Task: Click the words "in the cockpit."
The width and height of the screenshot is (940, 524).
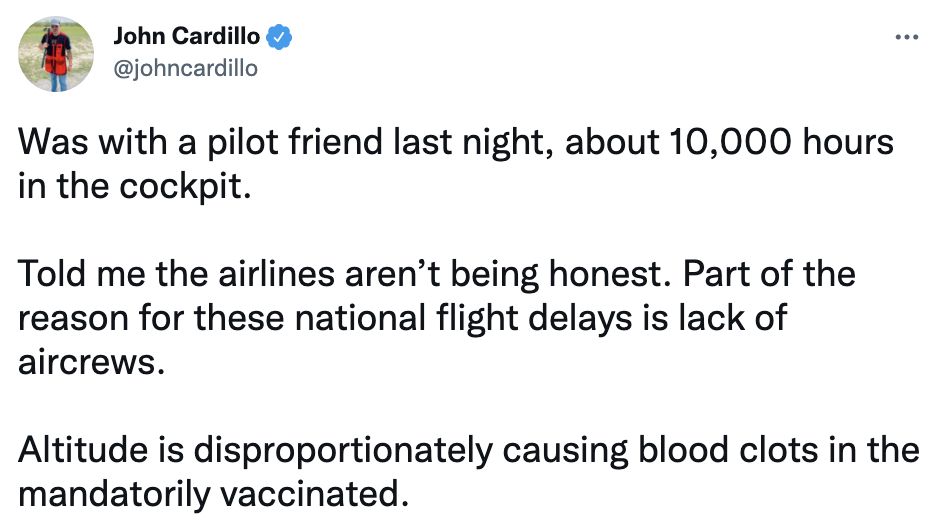Action: coord(131,187)
